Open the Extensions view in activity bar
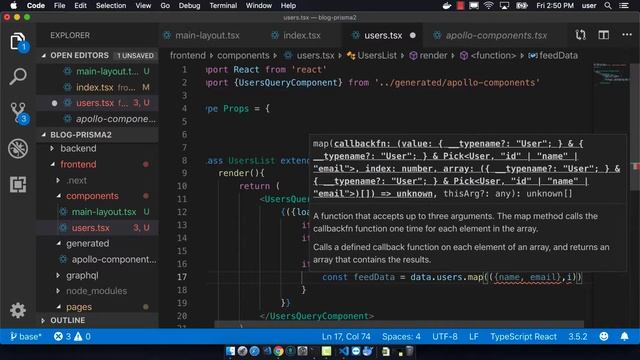This screenshot has width=640, height=360. 18,184
